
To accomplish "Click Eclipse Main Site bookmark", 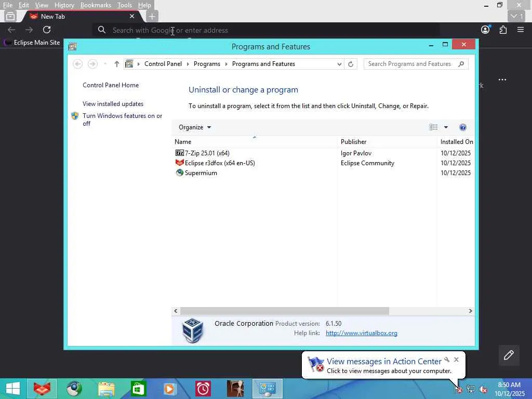I will tap(32, 43).
